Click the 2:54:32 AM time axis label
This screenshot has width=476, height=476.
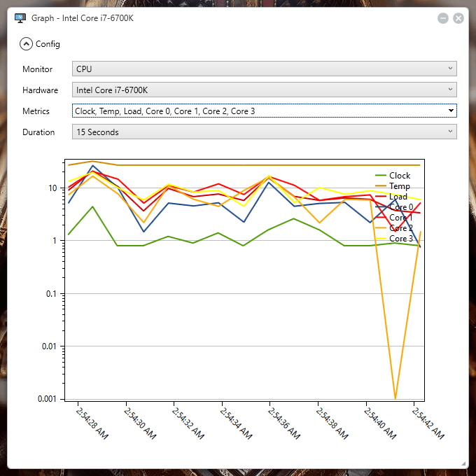(x=188, y=423)
